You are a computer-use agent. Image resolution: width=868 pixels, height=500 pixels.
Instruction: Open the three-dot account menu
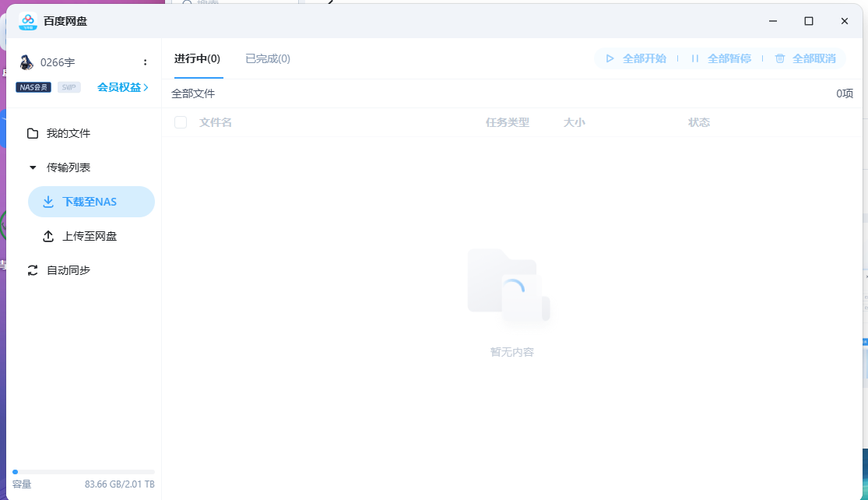(x=145, y=62)
